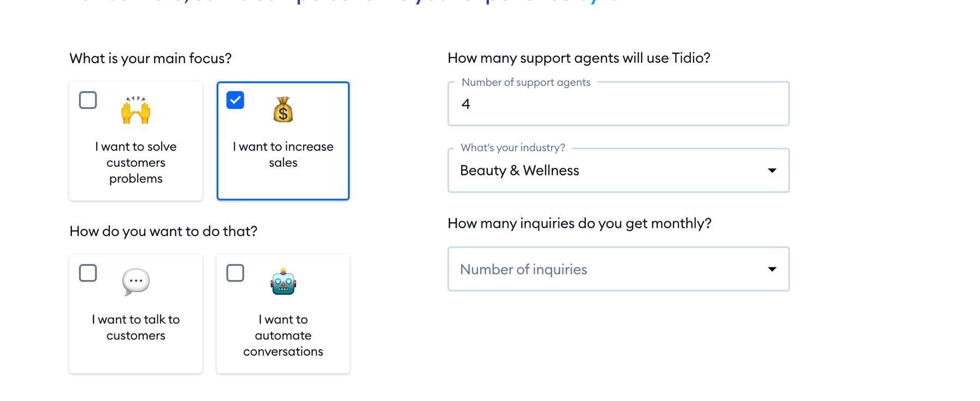The width and height of the screenshot is (980, 401).
Task: Expand the Beauty & Wellness industry selector
Action: (618, 170)
